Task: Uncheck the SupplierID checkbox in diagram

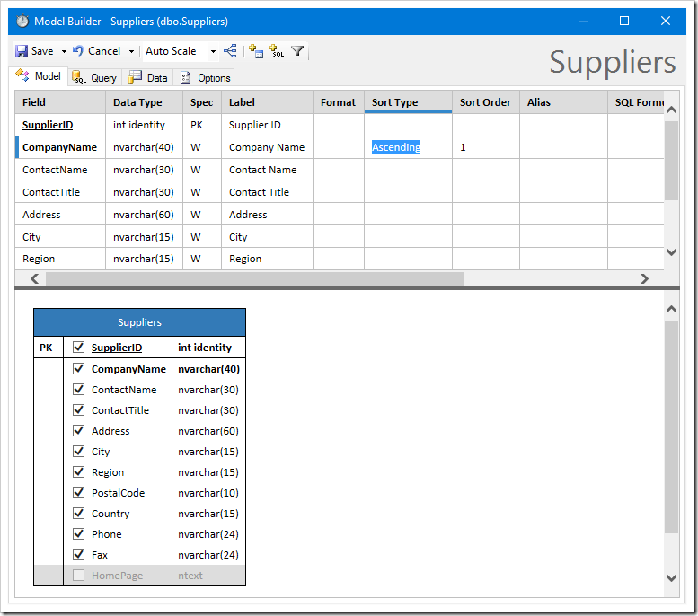Action: (x=79, y=347)
